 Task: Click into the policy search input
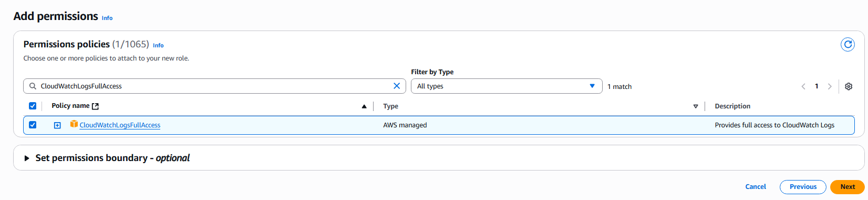(x=215, y=86)
